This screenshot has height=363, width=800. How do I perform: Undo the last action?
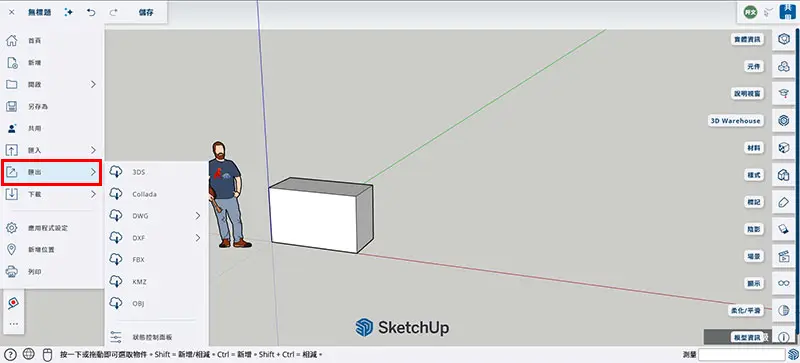[x=91, y=12]
